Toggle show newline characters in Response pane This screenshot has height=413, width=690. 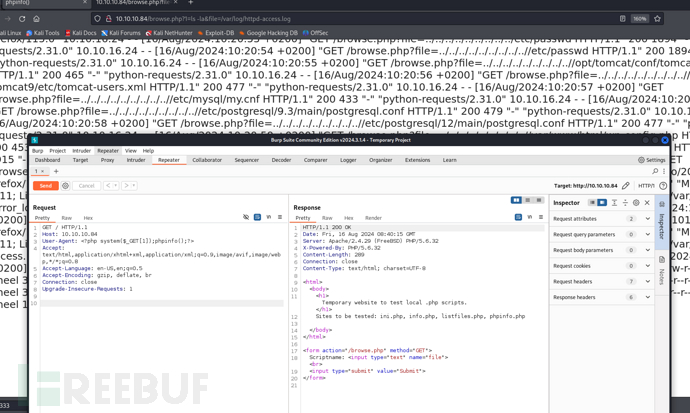pyautogui.click(x=530, y=217)
